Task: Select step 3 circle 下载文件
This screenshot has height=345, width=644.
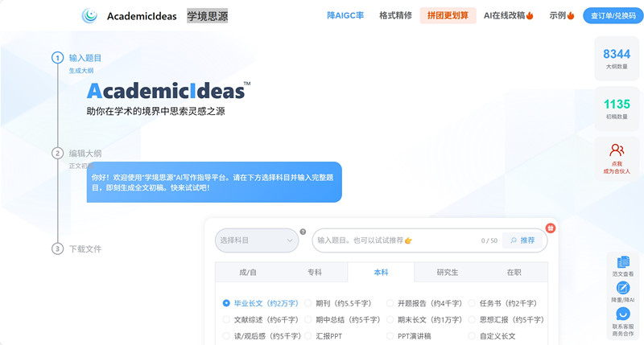Action: [x=57, y=249]
